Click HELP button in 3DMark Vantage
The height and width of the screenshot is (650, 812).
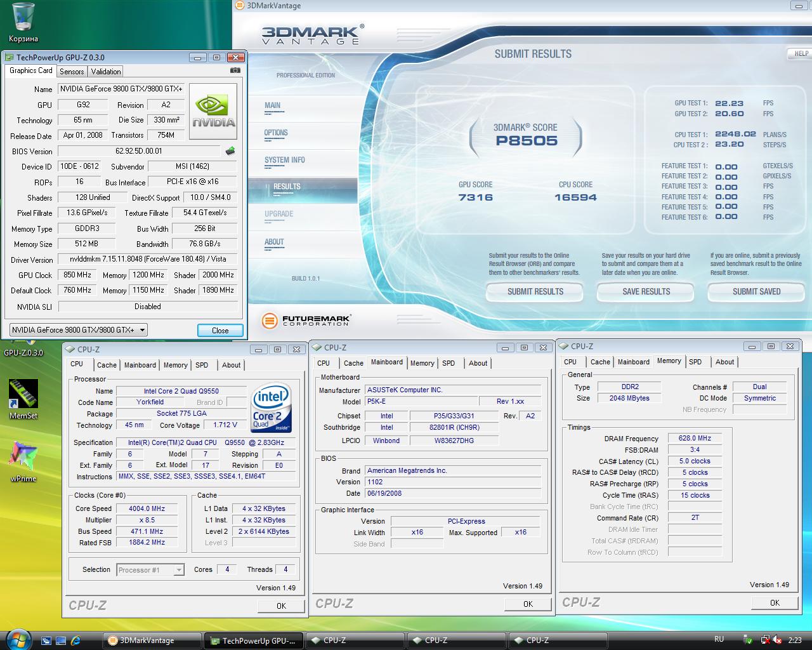coord(801,54)
